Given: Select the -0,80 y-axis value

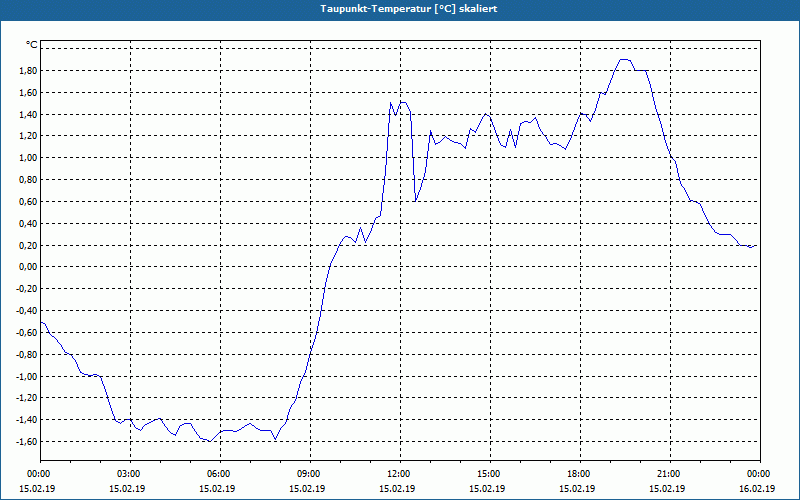Looking at the screenshot, I should pyautogui.click(x=27, y=355).
